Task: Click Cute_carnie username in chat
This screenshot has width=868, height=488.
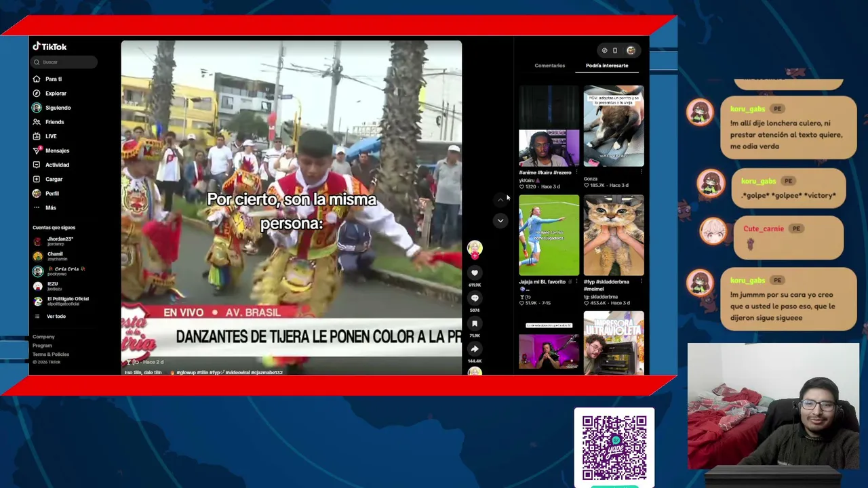Action: (x=764, y=228)
